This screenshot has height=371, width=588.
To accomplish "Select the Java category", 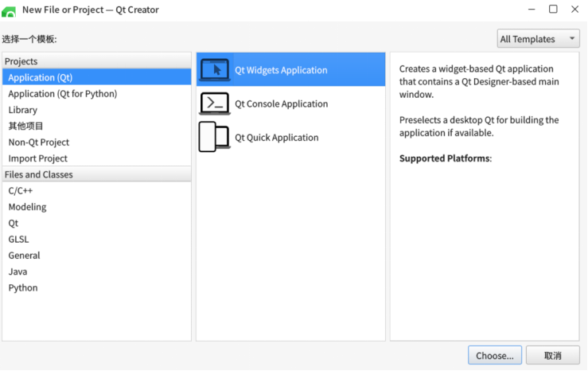I will [x=97, y=271].
